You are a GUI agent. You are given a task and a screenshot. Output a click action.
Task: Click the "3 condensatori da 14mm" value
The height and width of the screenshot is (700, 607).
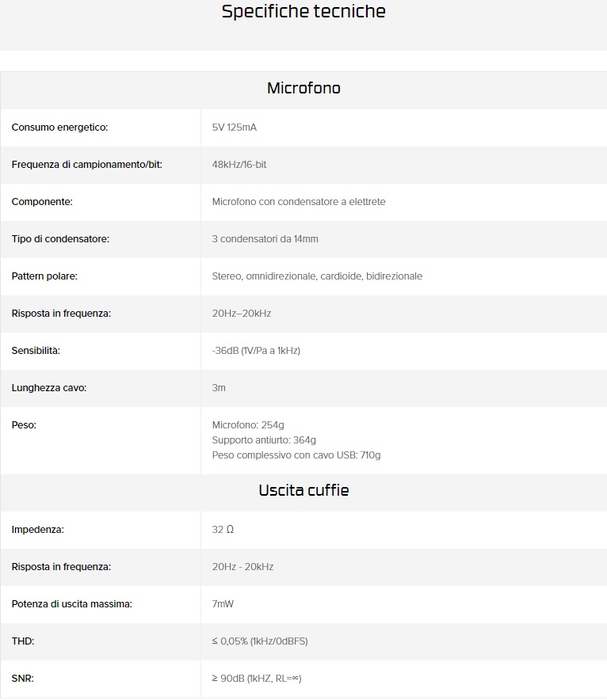tap(265, 239)
